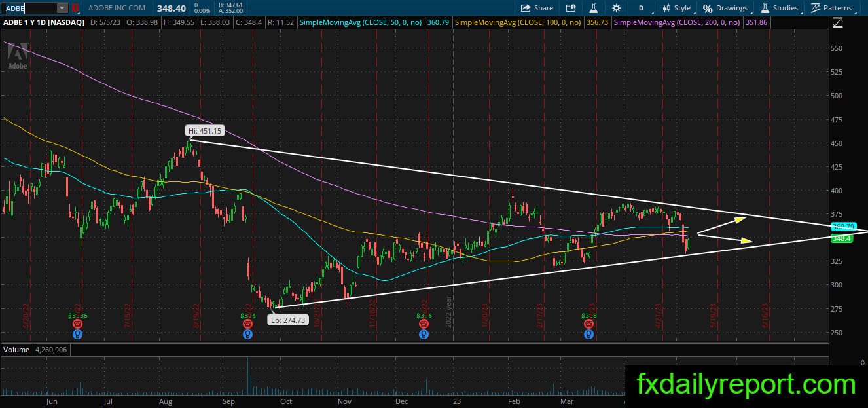Click the red link color indicator
The image size is (868, 408).
click(75, 8)
